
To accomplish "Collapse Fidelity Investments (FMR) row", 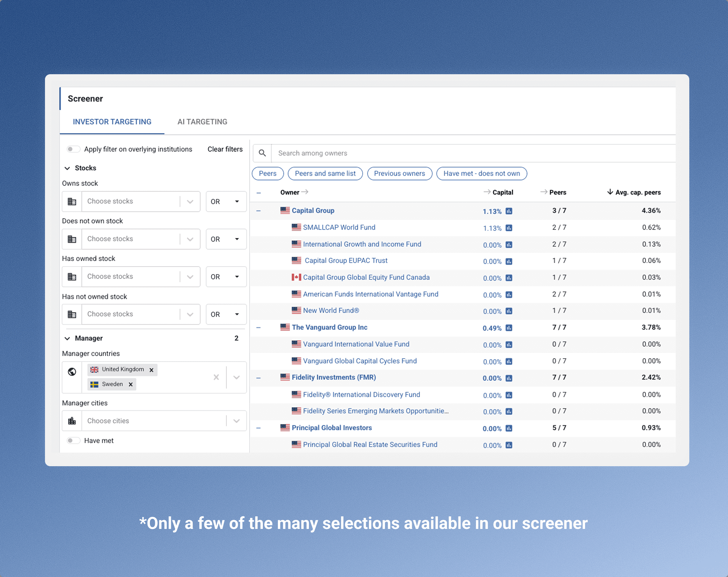I will tap(258, 378).
